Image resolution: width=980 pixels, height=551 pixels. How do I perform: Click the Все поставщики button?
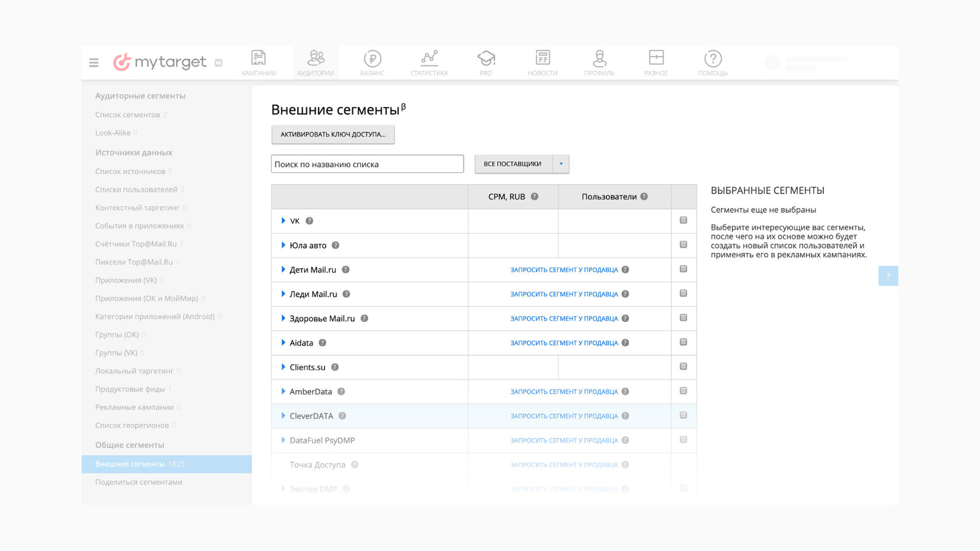pos(513,164)
